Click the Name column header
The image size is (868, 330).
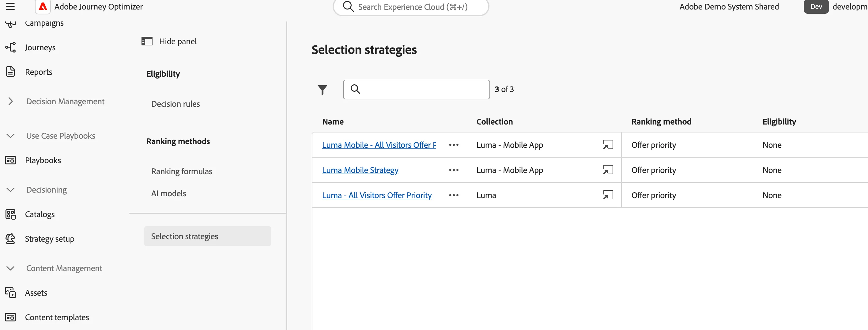pyautogui.click(x=333, y=121)
